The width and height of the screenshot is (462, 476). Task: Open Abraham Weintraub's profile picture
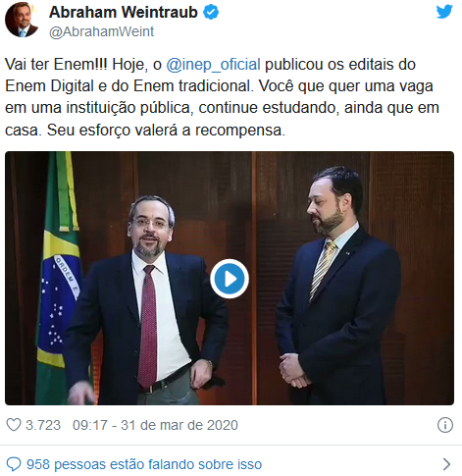click(22, 21)
